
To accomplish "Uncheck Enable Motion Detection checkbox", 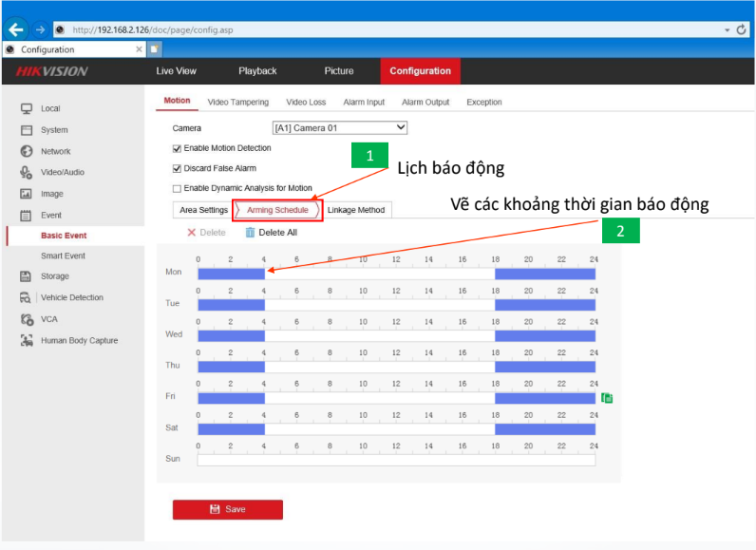I will [x=177, y=148].
